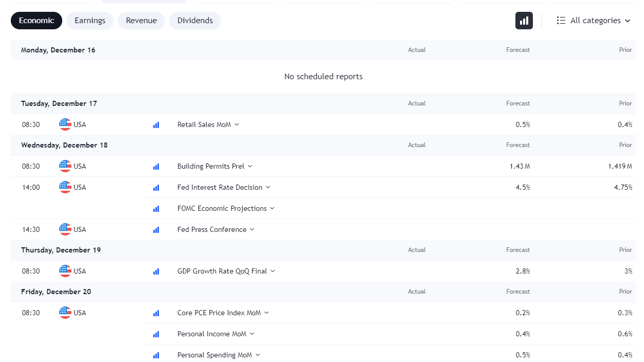Click the USA flag in the Building Permits row
The width and height of the screenshot is (644, 362).
pos(65,166)
